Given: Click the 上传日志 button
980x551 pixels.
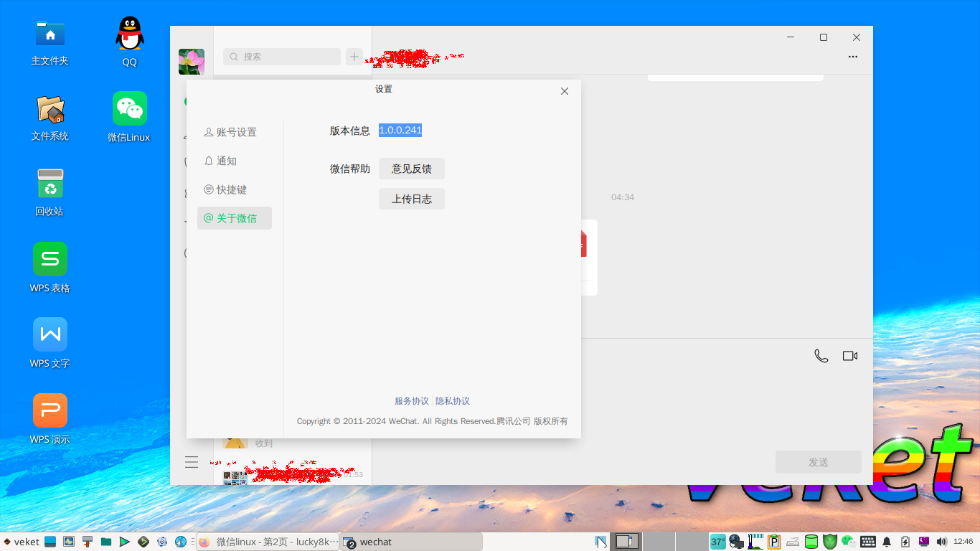Looking at the screenshot, I should click(x=412, y=199).
